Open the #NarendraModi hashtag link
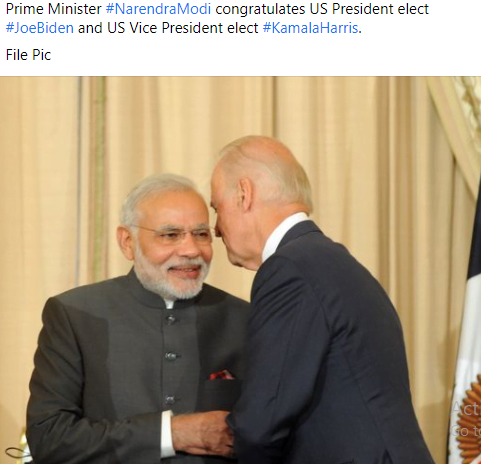The width and height of the screenshot is (481, 464). [158, 9]
